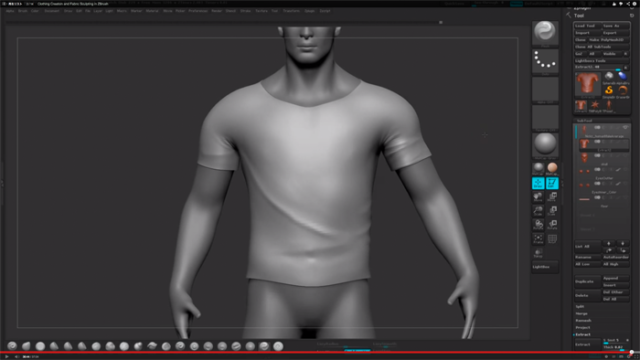This screenshot has width=640, height=360.
Task: Collapse the Extract subpalette section
Action: click(583, 335)
